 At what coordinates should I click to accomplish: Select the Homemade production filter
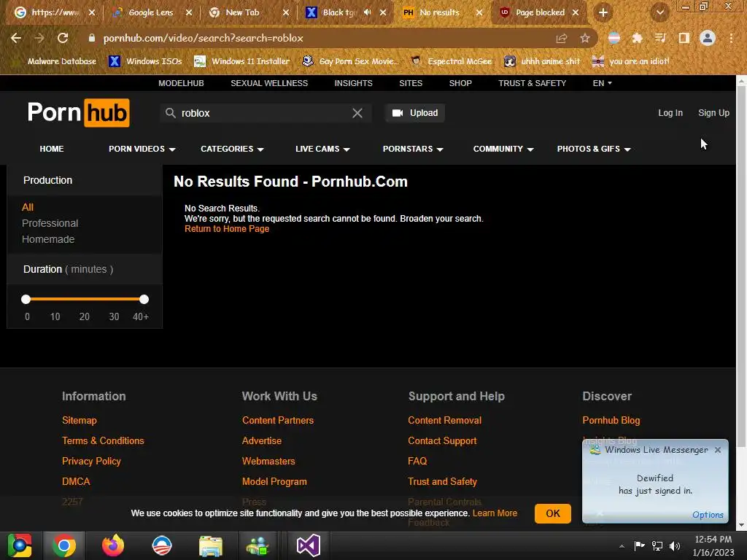pos(48,239)
